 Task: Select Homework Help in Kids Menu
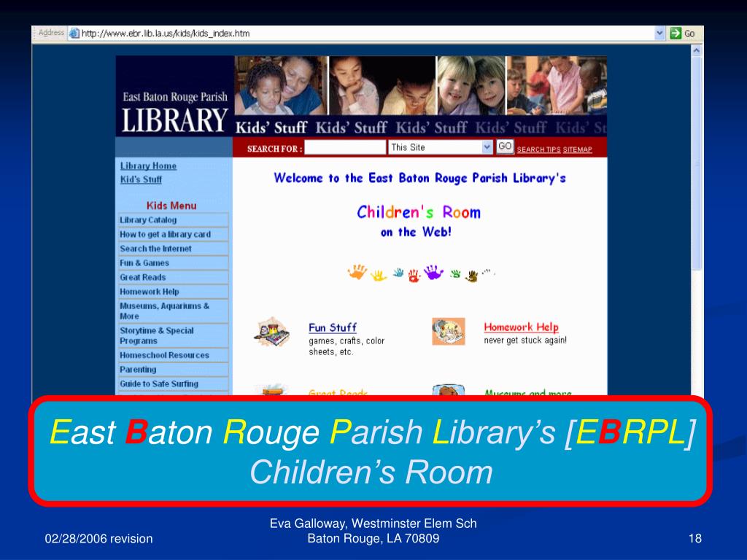tap(174, 292)
